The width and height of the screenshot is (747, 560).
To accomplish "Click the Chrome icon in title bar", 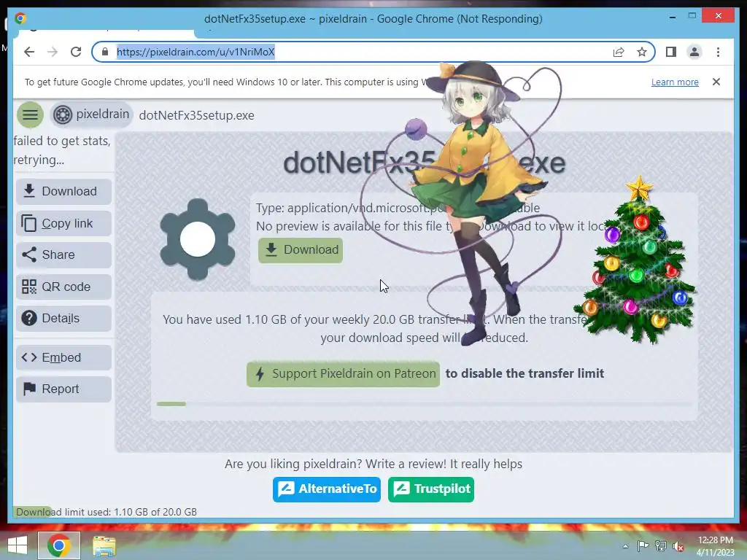I will [20, 18].
